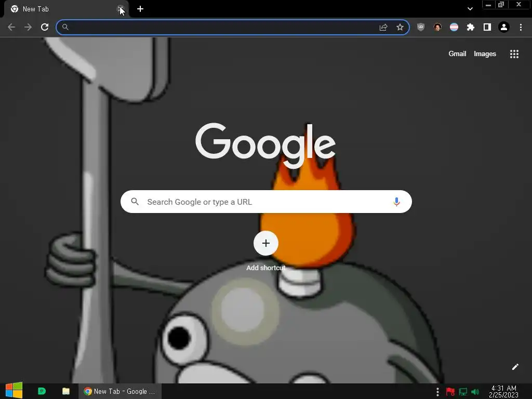Reload the current page
This screenshot has width=532, height=399.
(x=45, y=27)
